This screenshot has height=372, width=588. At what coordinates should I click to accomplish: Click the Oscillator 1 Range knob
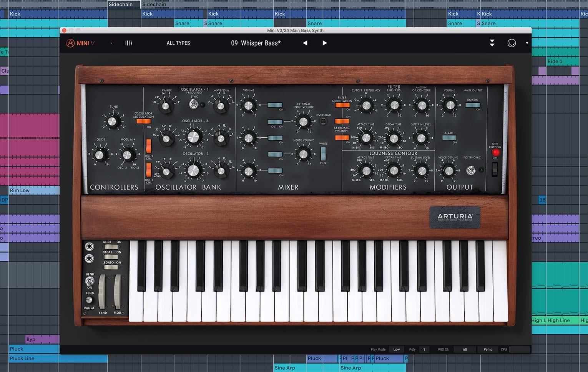[166, 105]
